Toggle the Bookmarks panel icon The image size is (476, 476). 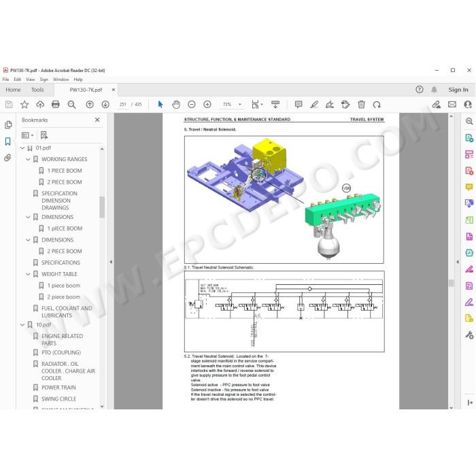coord(8,141)
